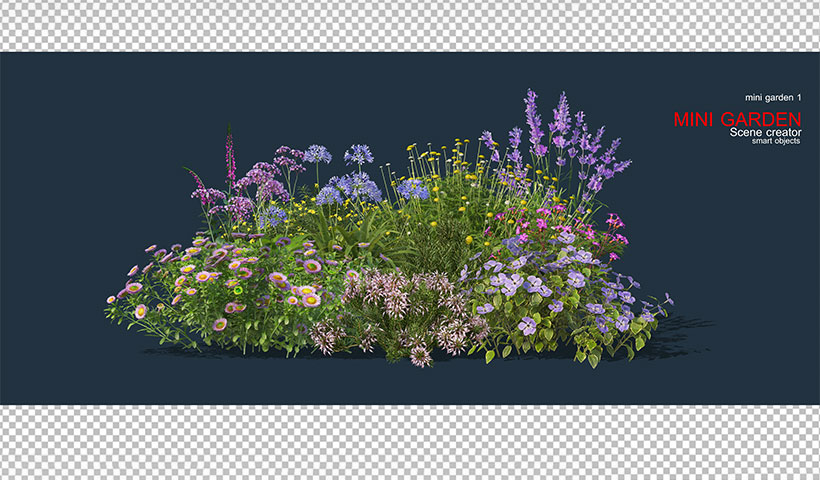
Task: Click the small blue flower near center
Action: coord(412,188)
